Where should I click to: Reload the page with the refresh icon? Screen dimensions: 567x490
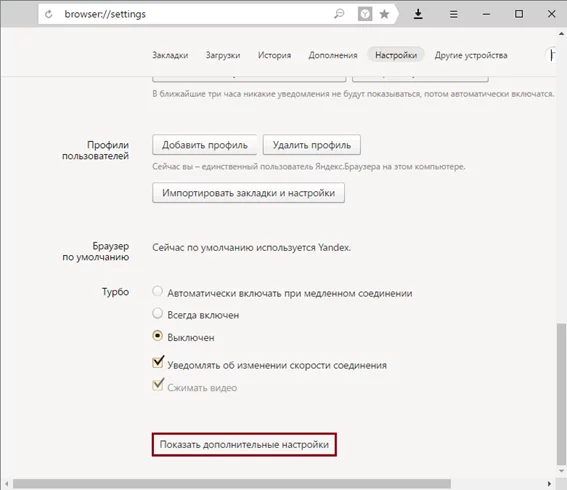tap(48, 14)
